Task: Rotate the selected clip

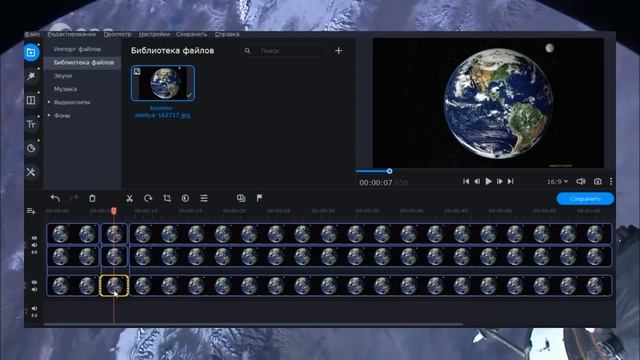Action: click(148, 198)
